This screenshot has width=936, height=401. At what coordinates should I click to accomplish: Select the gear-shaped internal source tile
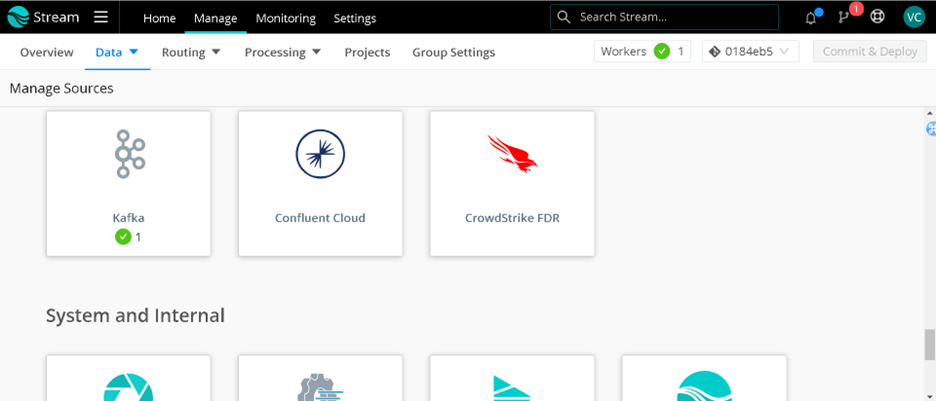point(321,378)
